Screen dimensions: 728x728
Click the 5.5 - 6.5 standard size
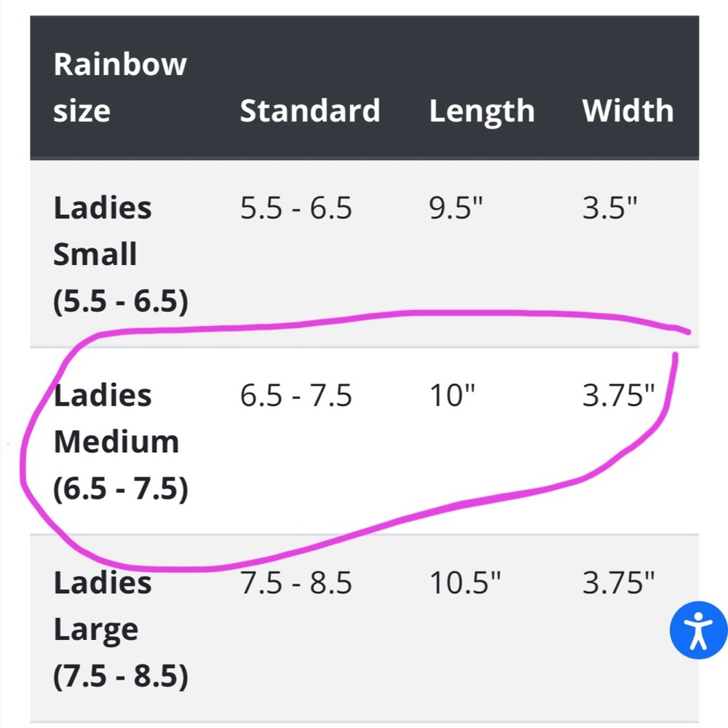click(296, 208)
